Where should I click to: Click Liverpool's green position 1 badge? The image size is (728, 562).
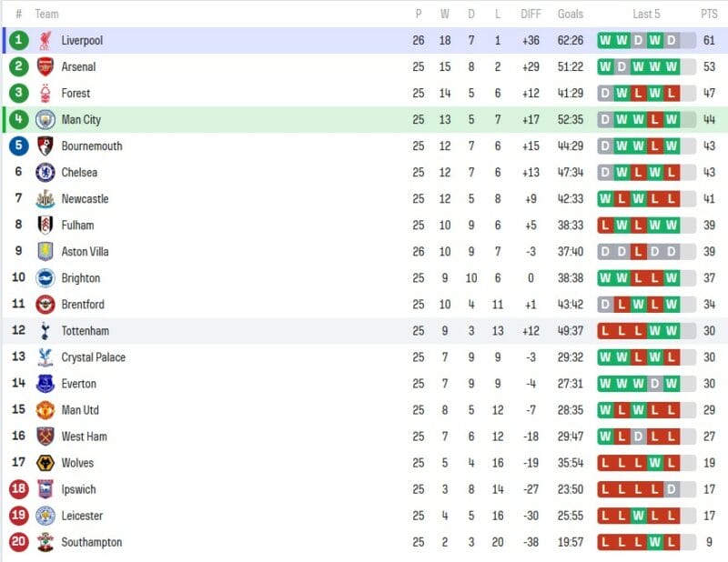[x=19, y=40]
